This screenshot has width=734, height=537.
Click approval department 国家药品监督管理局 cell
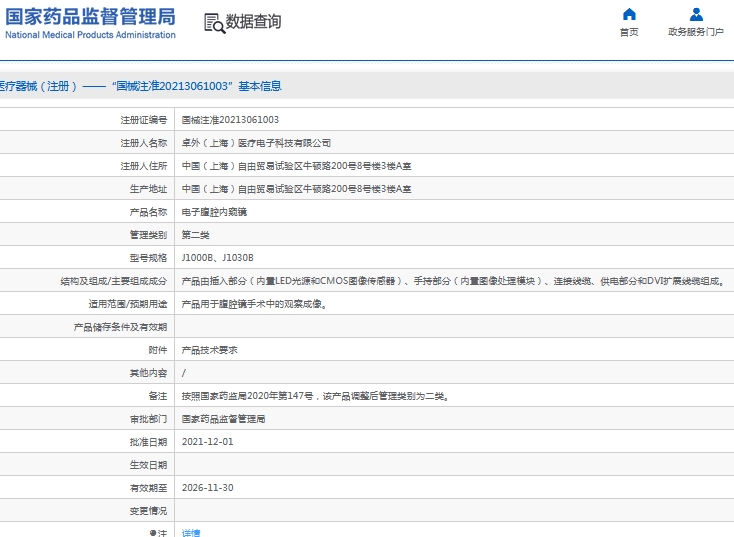223,419
